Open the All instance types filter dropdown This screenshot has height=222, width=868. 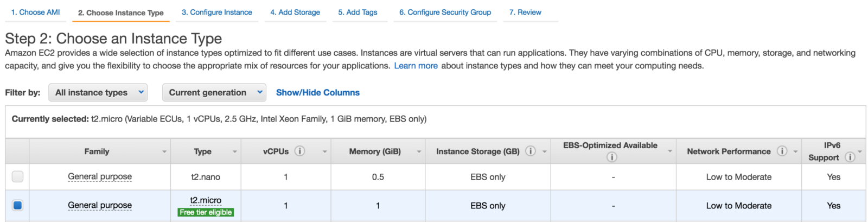coord(98,92)
